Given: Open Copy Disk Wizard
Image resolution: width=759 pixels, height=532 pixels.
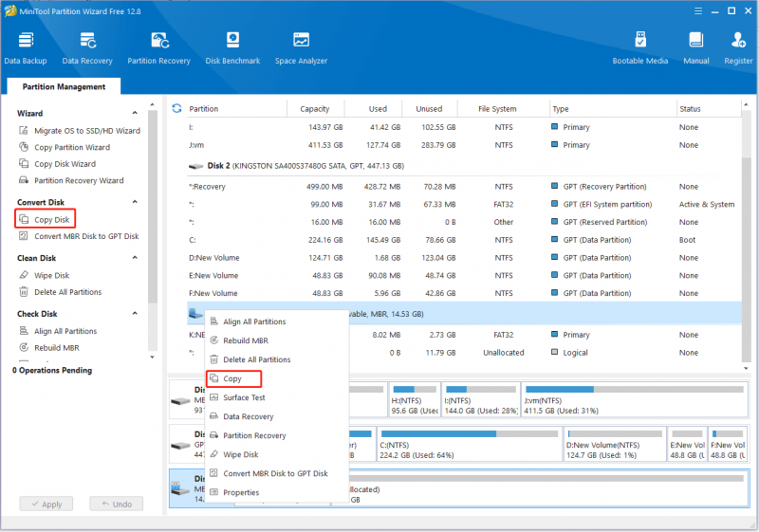Looking at the screenshot, I should click(57, 164).
